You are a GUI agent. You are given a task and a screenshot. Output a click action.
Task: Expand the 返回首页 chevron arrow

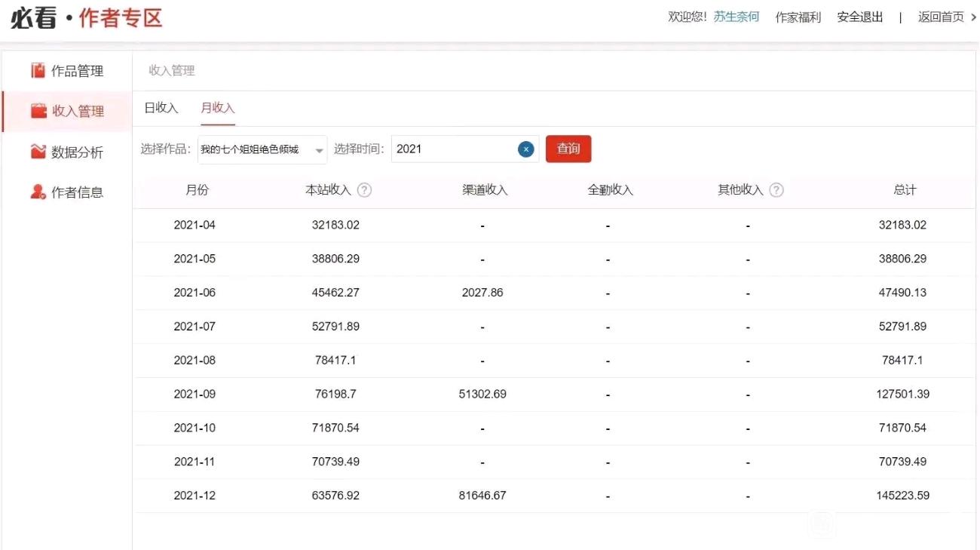pyautogui.click(x=972, y=17)
